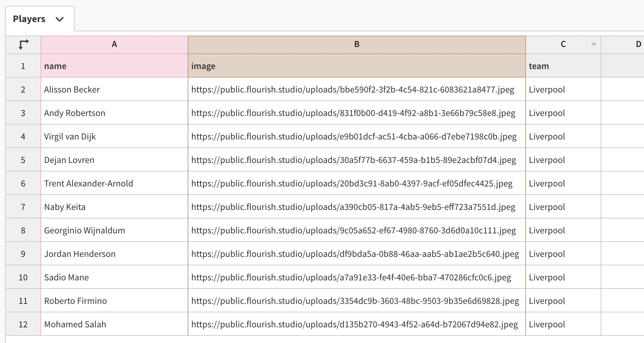
Task: Click the Naby Keita name cell
Action: pos(114,207)
